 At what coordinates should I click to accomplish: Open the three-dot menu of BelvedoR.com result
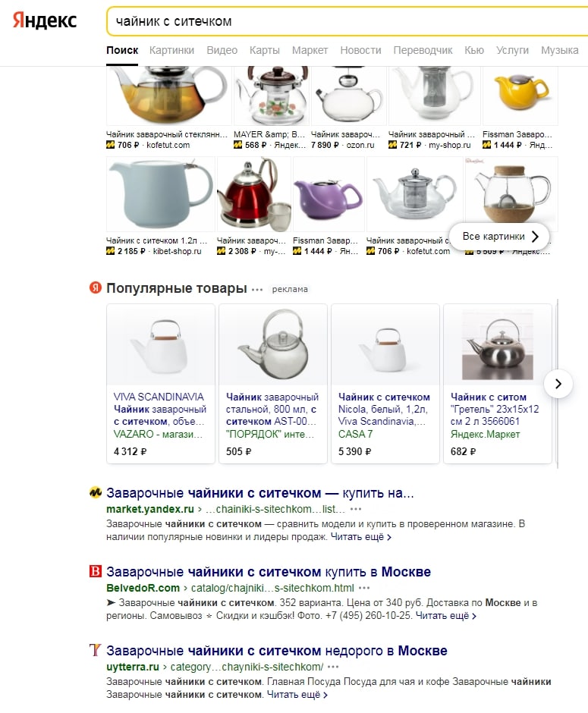pyautogui.click(x=364, y=588)
